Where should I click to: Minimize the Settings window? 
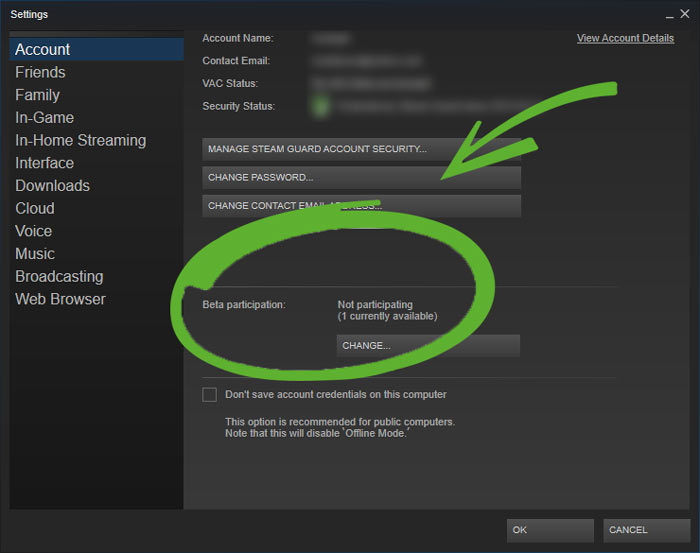[669, 15]
